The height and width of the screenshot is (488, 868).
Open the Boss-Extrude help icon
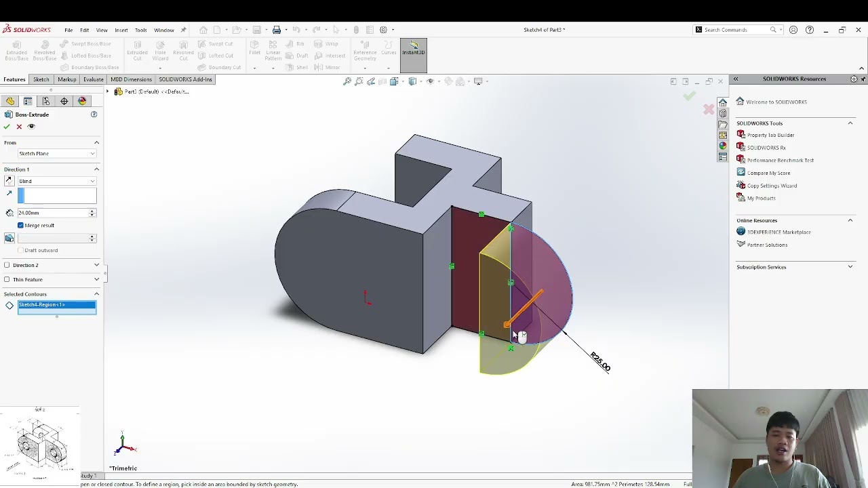pos(94,115)
